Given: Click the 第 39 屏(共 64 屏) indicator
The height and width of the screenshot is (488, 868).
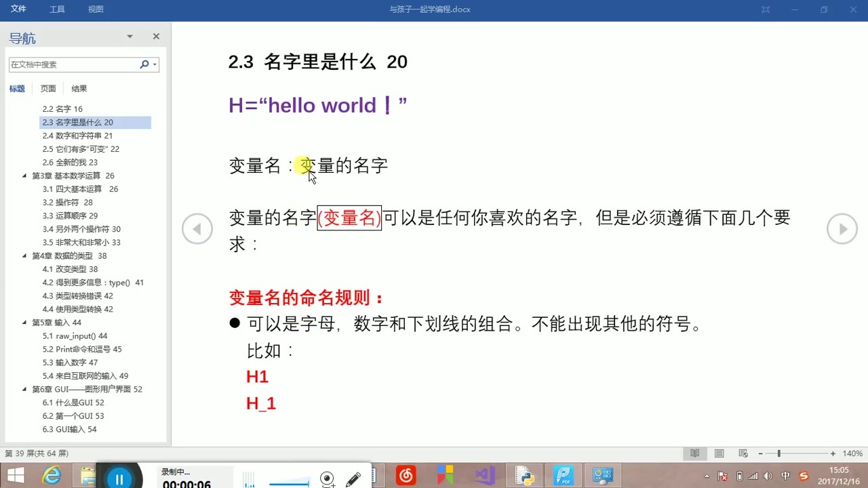Looking at the screenshot, I should click(x=37, y=453).
